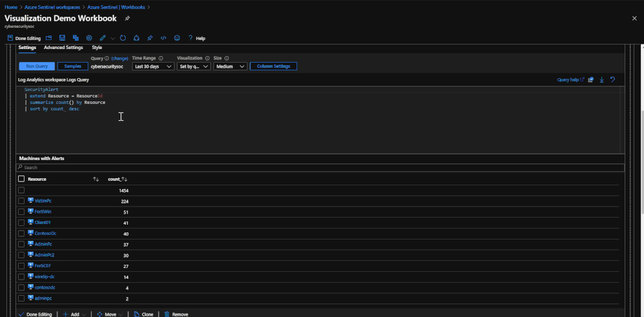This screenshot has width=644, height=317.
Task: Click the Size info icon
Action: [x=226, y=58]
